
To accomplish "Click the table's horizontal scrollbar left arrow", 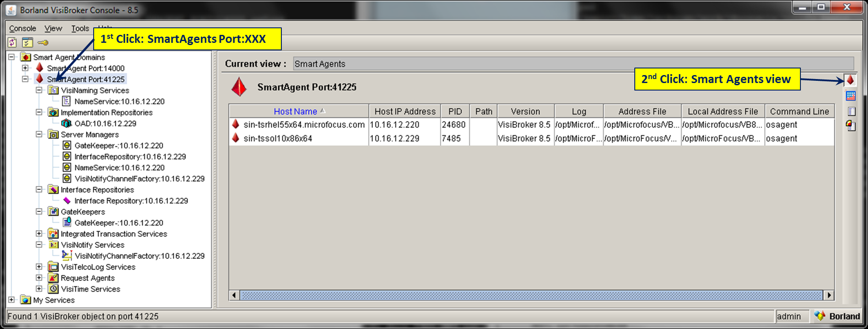I will [x=235, y=295].
